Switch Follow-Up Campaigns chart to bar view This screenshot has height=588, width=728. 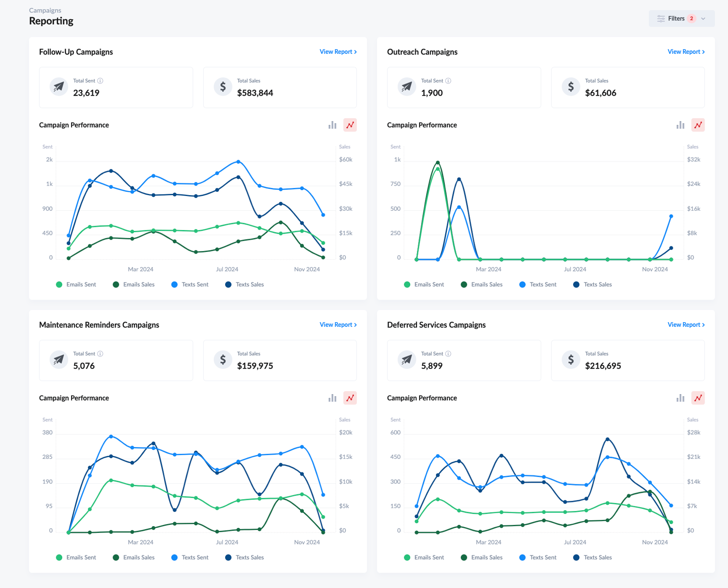pos(332,124)
